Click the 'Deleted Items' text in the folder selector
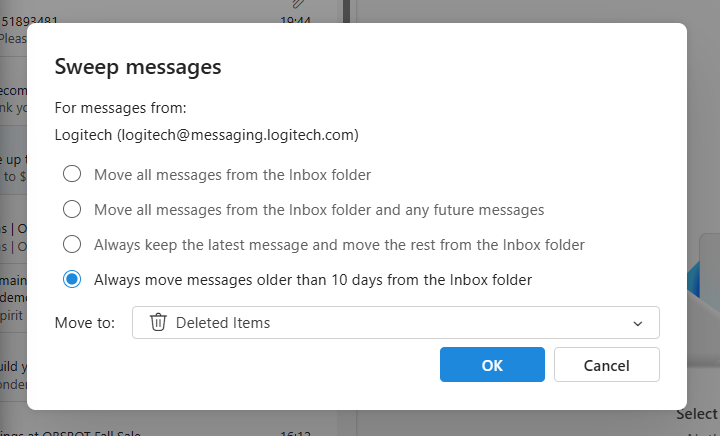The image size is (720, 436). [222, 322]
